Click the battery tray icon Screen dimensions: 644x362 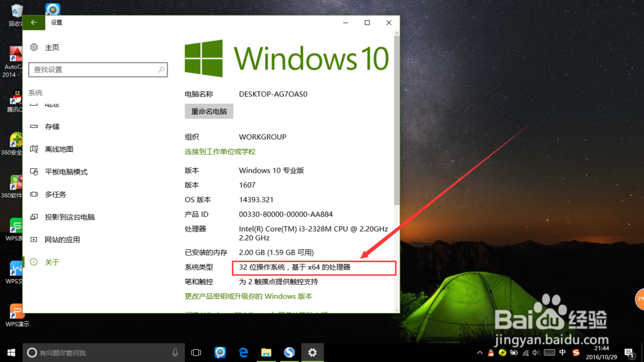click(514, 353)
